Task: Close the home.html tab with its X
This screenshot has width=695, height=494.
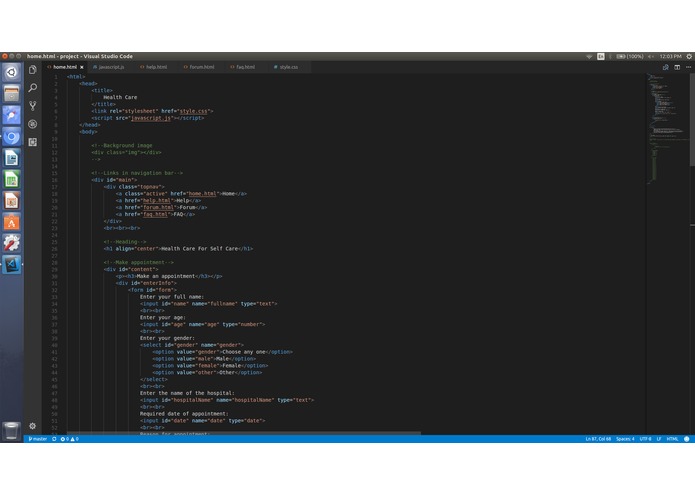Action: coord(82,67)
